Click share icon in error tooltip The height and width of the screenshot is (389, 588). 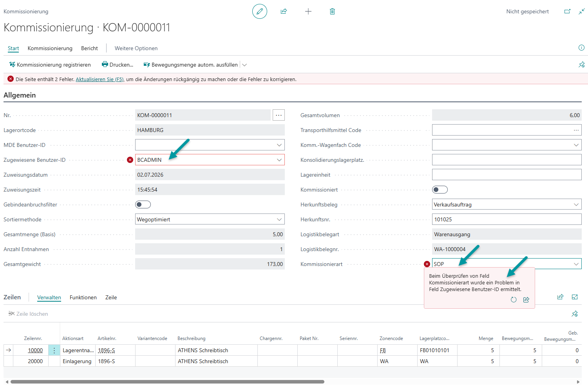click(x=526, y=300)
